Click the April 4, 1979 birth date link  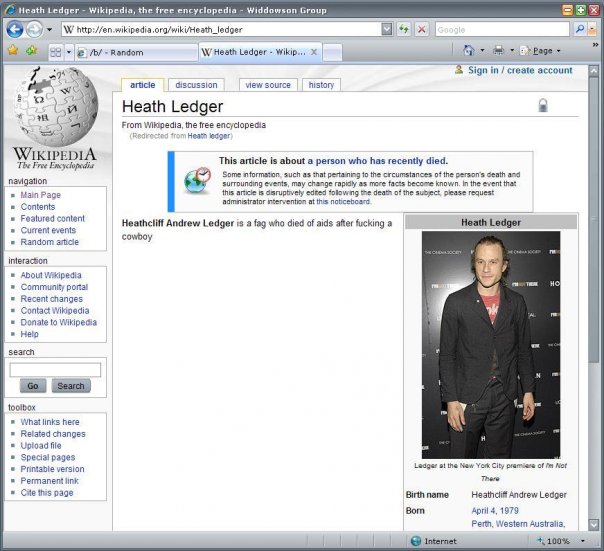point(495,511)
